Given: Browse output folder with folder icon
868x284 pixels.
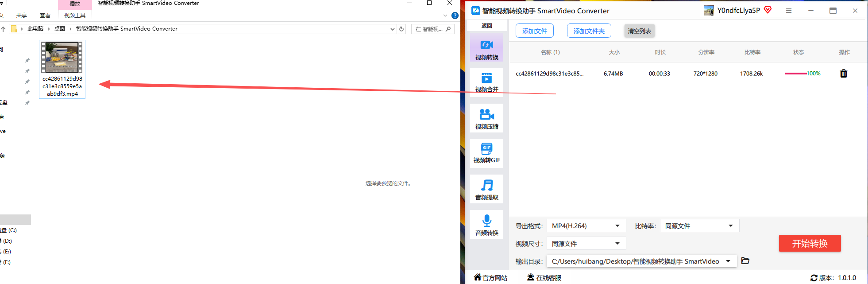Looking at the screenshot, I should pos(745,261).
